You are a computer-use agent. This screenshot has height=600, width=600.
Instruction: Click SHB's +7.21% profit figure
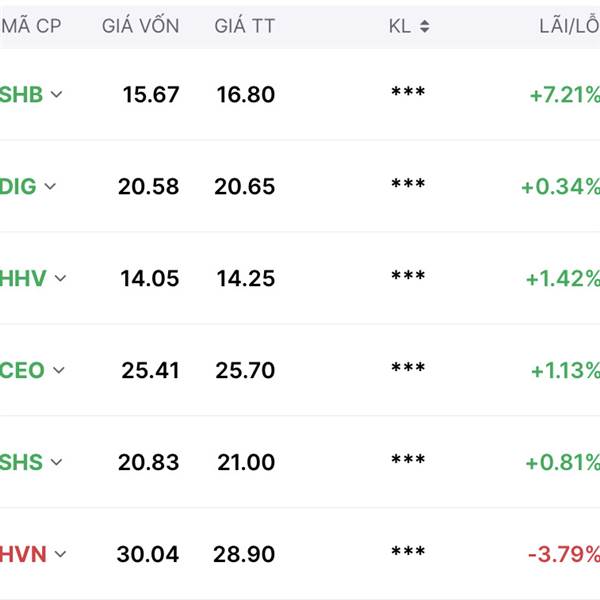pyautogui.click(x=565, y=95)
